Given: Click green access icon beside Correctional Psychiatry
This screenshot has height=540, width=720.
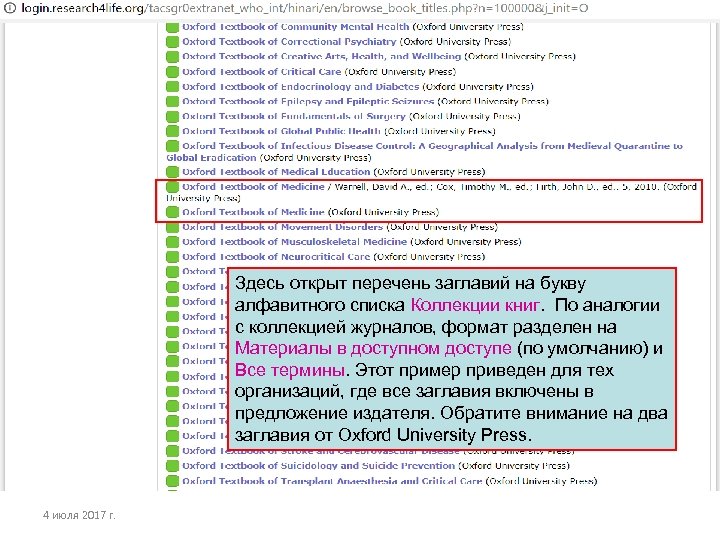Looking at the screenshot, I should pos(172,42).
